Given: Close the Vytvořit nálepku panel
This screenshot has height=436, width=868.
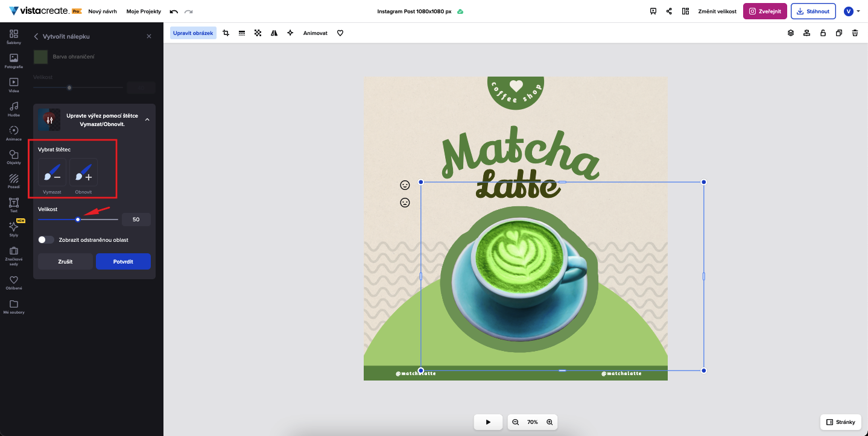Looking at the screenshot, I should [149, 37].
